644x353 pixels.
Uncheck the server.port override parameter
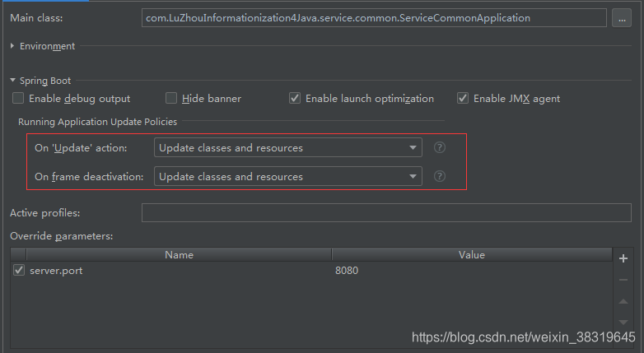pyautogui.click(x=19, y=270)
